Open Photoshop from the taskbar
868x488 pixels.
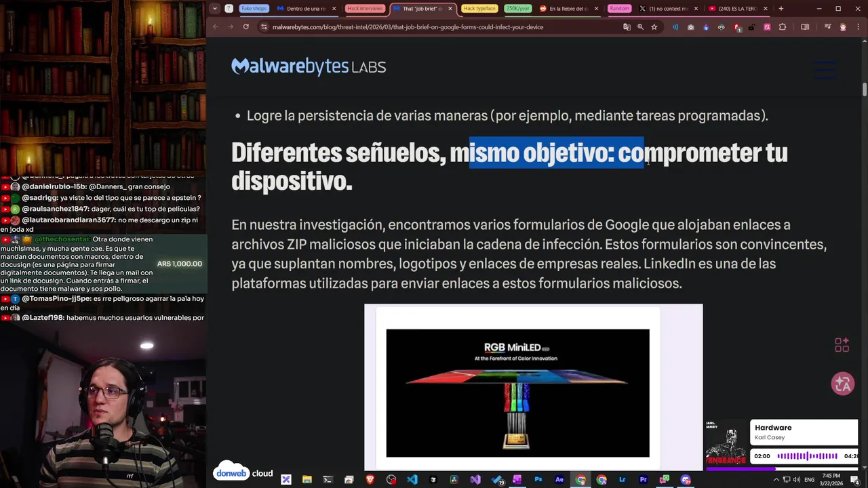(x=538, y=480)
